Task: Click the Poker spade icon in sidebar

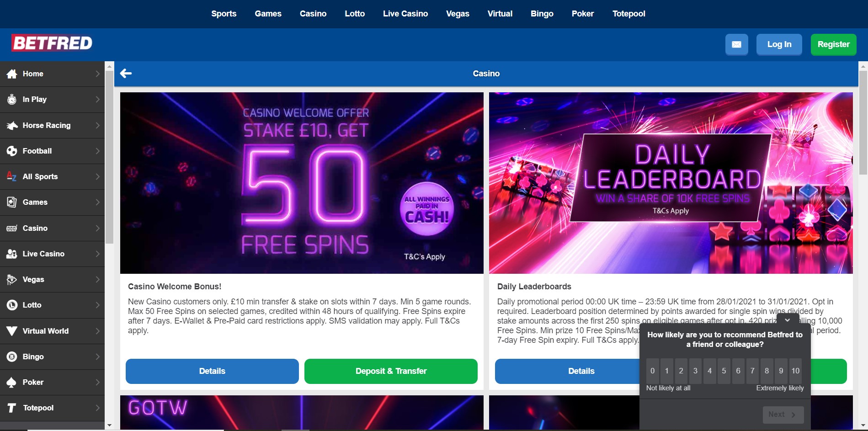Action: 12,382
